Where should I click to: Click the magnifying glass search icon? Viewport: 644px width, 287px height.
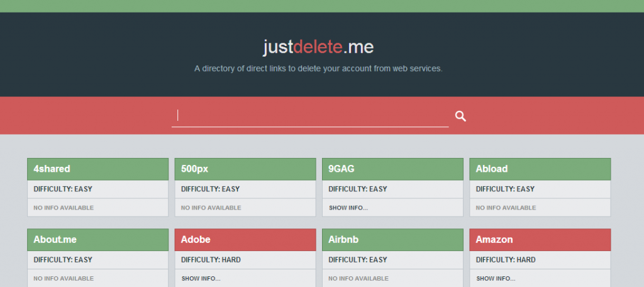tap(460, 116)
